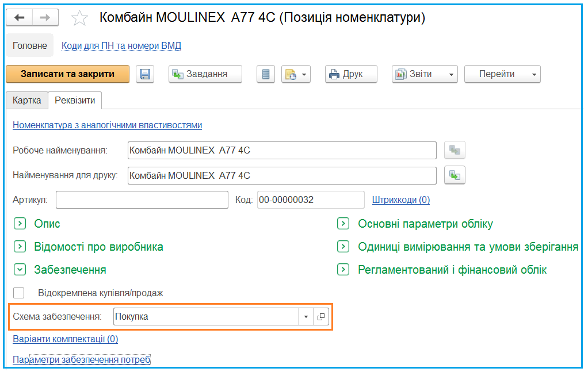The height and width of the screenshot is (372, 588).
Task: Enable Відокремлена купівля/продаж checkbox
Action: 19,293
